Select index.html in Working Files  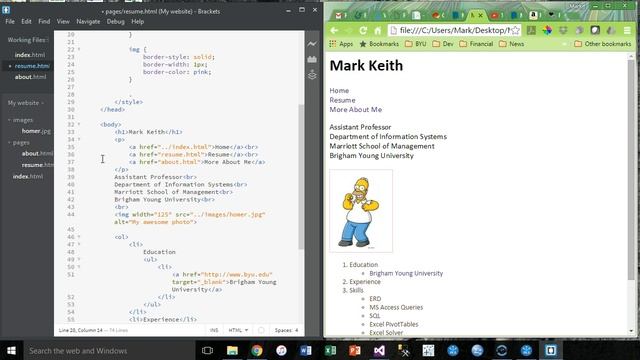tap(30, 55)
